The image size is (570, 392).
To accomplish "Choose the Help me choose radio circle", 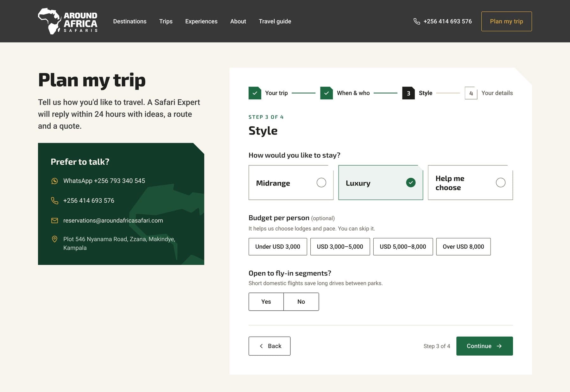I will click(x=501, y=183).
